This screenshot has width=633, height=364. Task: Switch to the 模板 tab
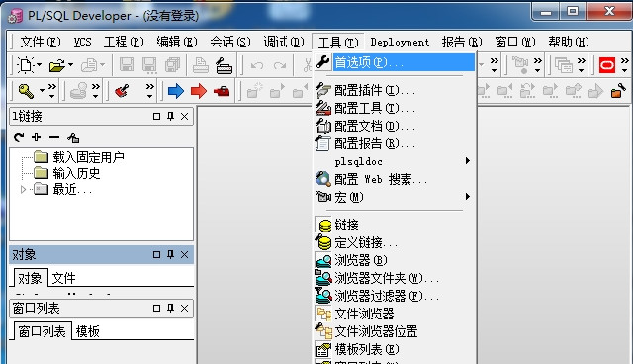click(x=88, y=331)
